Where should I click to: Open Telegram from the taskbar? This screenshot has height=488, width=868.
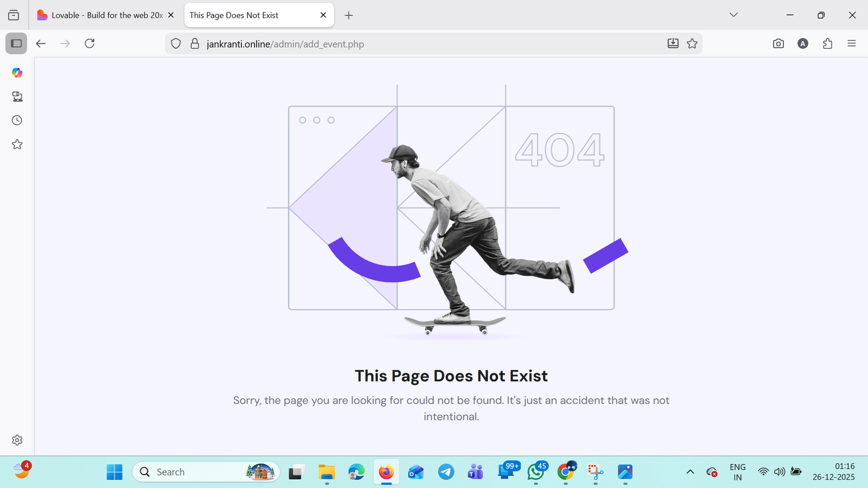click(x=446, y=472)
